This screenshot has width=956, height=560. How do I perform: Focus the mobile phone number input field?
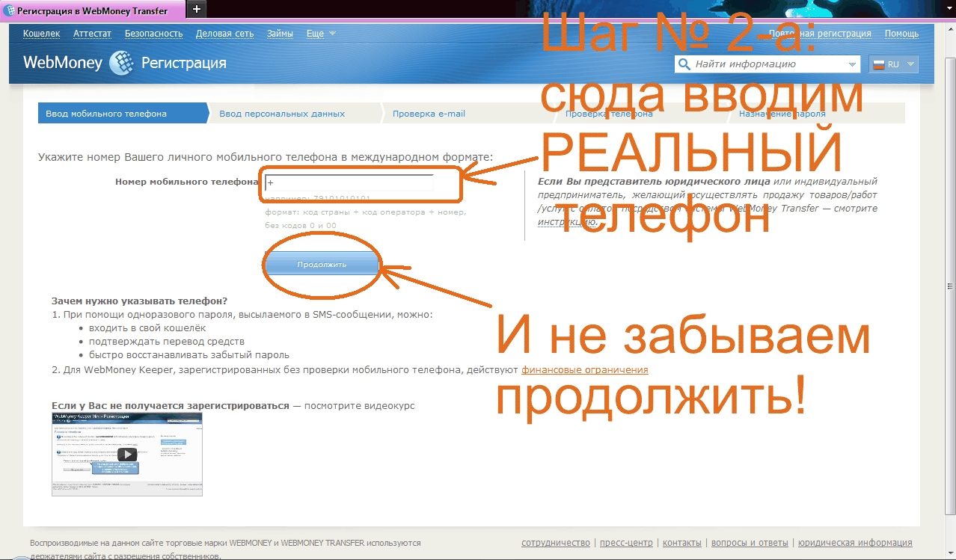(349, 182)
